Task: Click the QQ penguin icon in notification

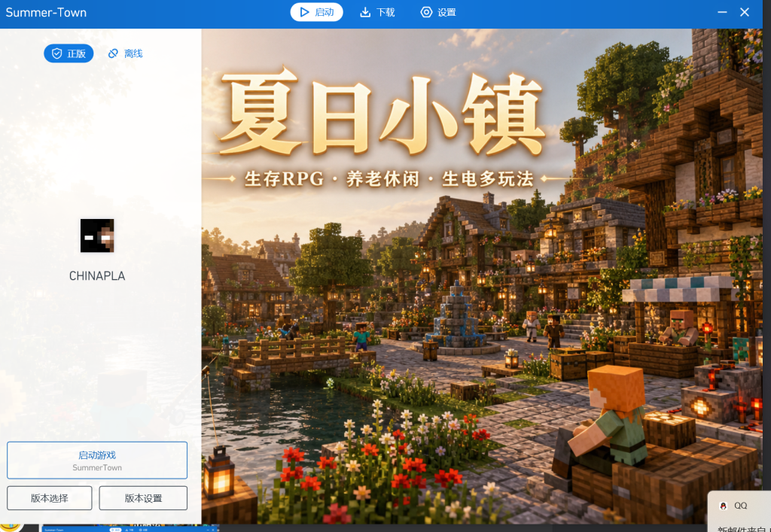Action: 723,506
